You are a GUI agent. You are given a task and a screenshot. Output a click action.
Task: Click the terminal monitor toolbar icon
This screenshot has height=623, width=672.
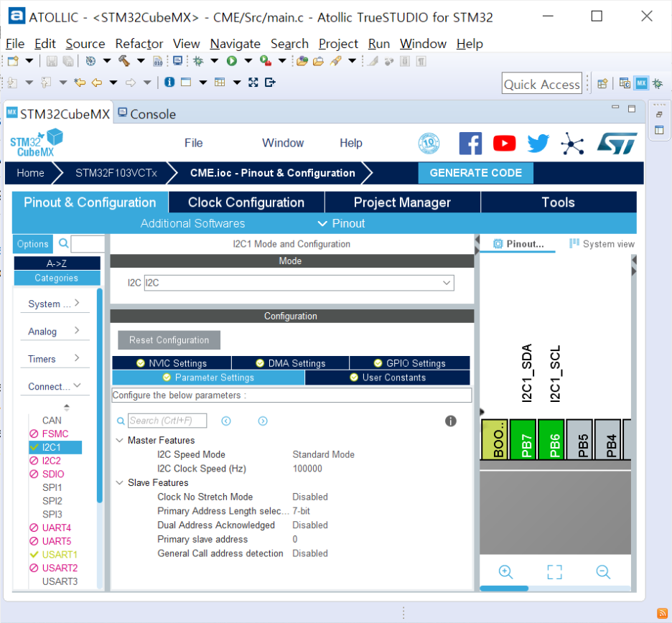coord(177,61)
